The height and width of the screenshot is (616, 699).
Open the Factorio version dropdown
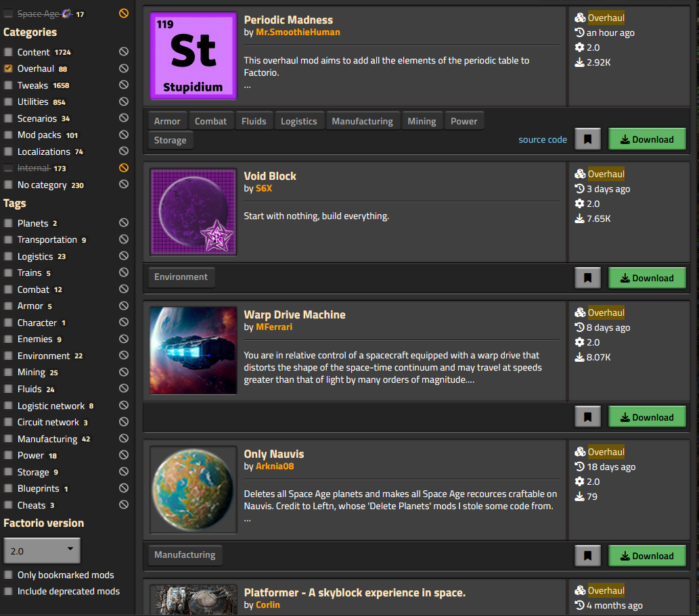[x=42, y=550]
